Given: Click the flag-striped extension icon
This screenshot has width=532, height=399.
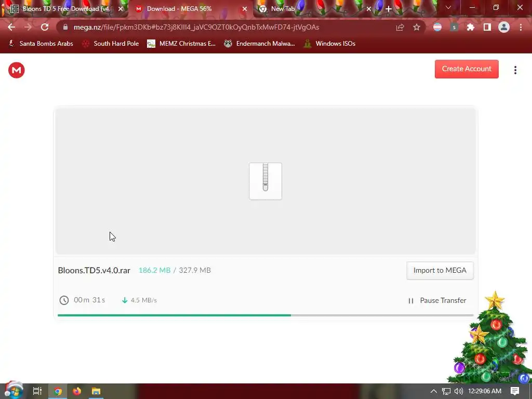Looking at the screenshot, I should 437,27.
